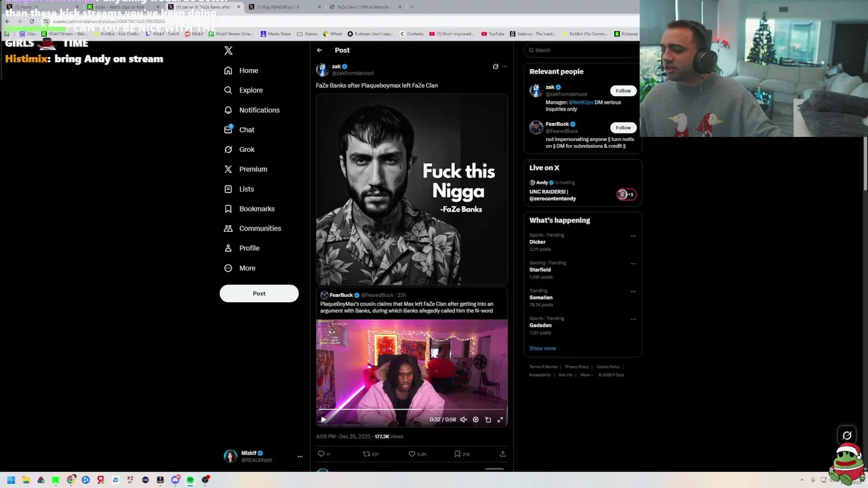
Task: Click the Lists icon in the sidebar
Action: 229,189
